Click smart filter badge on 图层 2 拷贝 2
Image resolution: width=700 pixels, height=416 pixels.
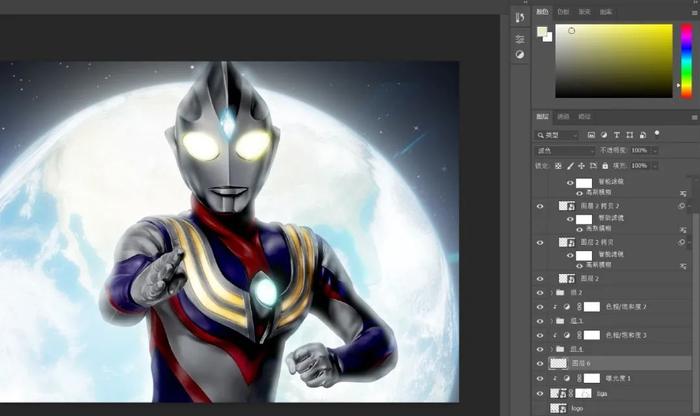point(681,206)
